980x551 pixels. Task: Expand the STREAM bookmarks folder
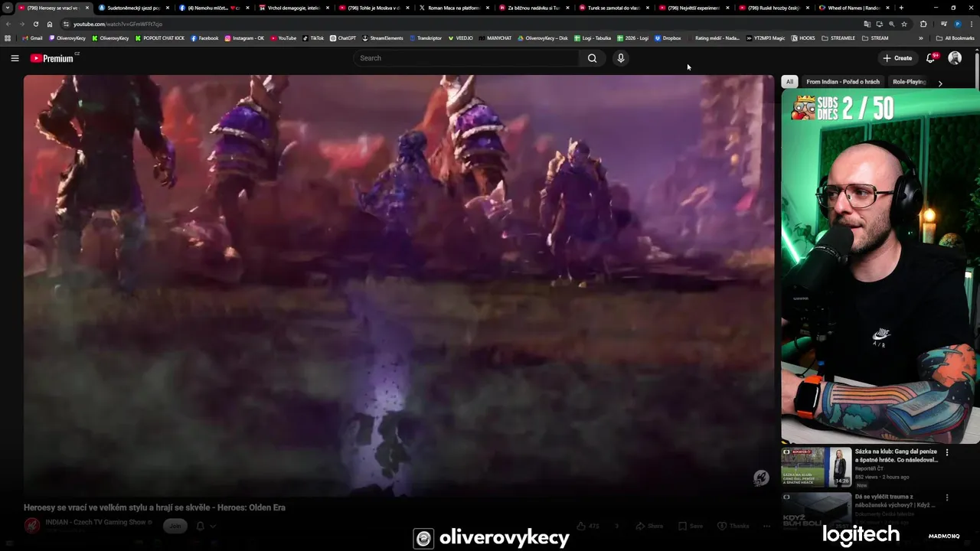(x=876, y=38)
